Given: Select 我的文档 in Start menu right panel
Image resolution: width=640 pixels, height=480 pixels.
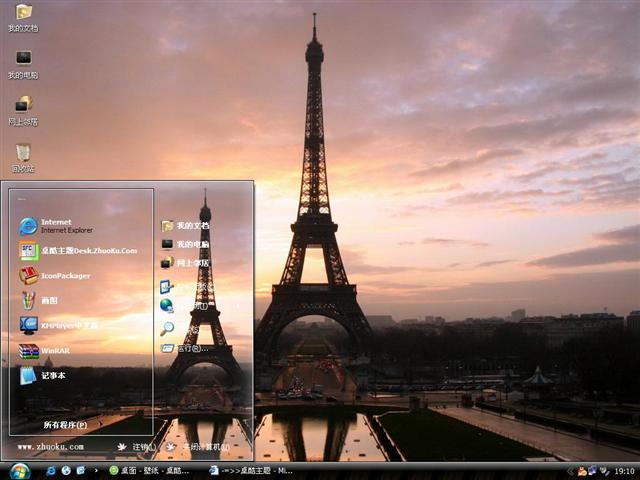Looking at the screenshot, I should [185, 226].
